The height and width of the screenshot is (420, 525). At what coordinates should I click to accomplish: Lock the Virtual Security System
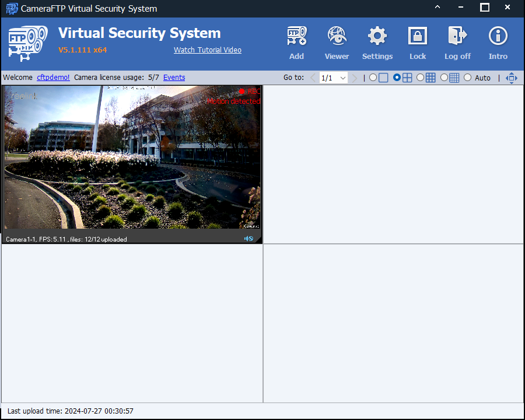click(418, 42)
